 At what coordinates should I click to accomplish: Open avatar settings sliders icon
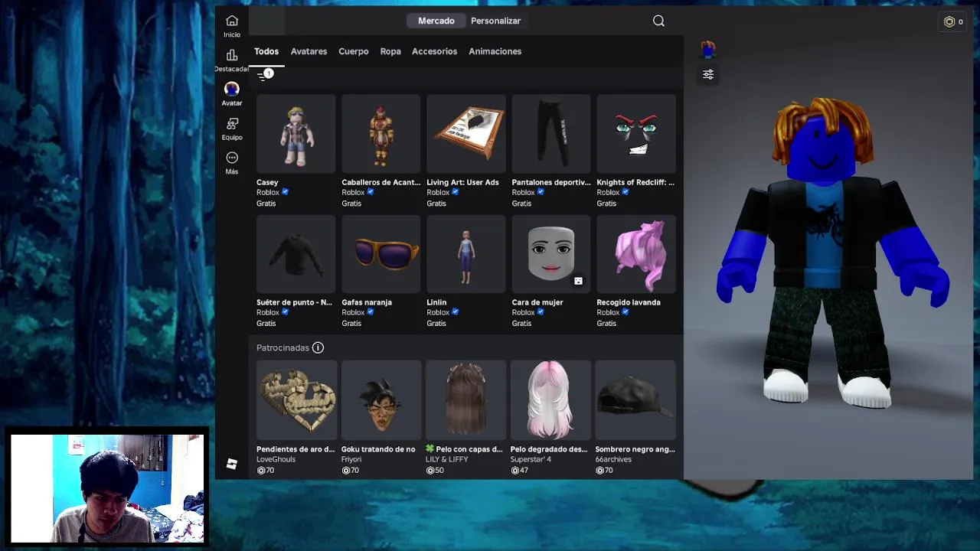pyautogui.click(x=708, y=74)
